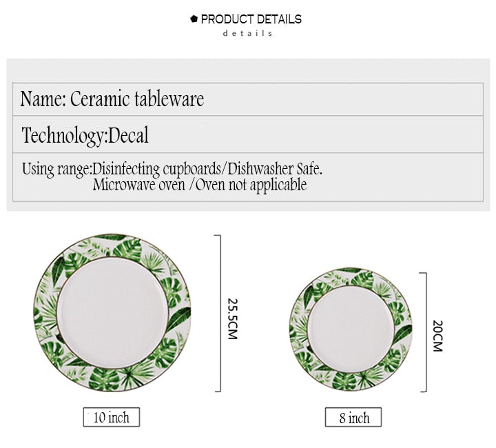The height and width of the screenshot is (448, 496).
Task: Click the small 8 inch plate image
Action: 351,329
